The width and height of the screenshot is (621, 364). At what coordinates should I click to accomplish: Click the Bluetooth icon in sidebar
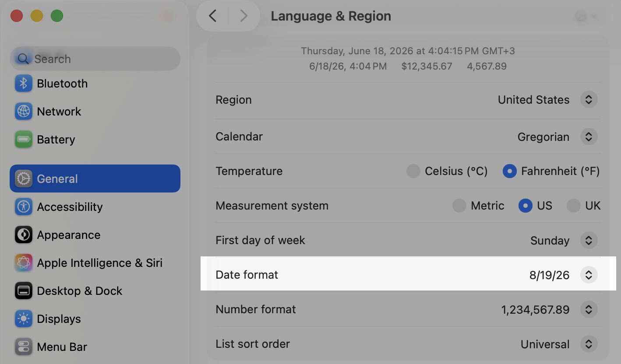pos(24,84)
